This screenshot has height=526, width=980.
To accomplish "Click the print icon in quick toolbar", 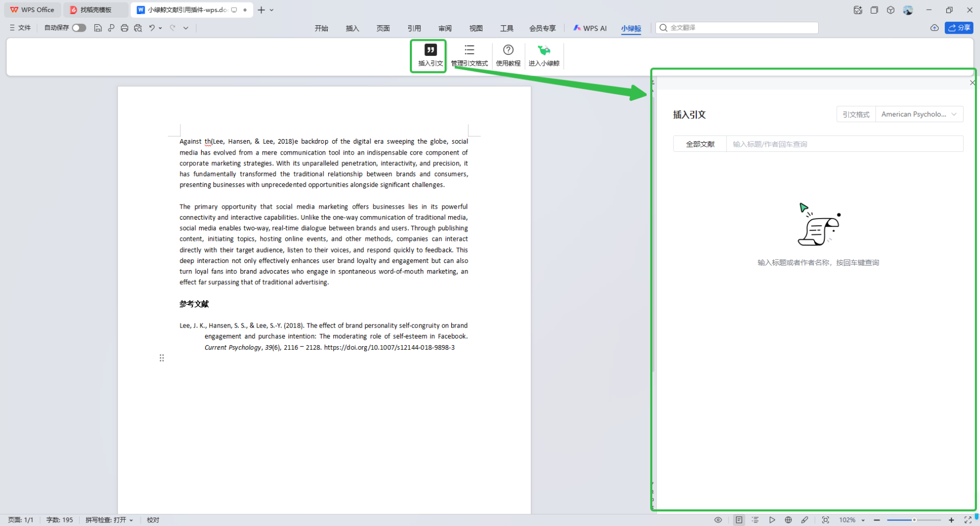I will [x=125, y=28].
